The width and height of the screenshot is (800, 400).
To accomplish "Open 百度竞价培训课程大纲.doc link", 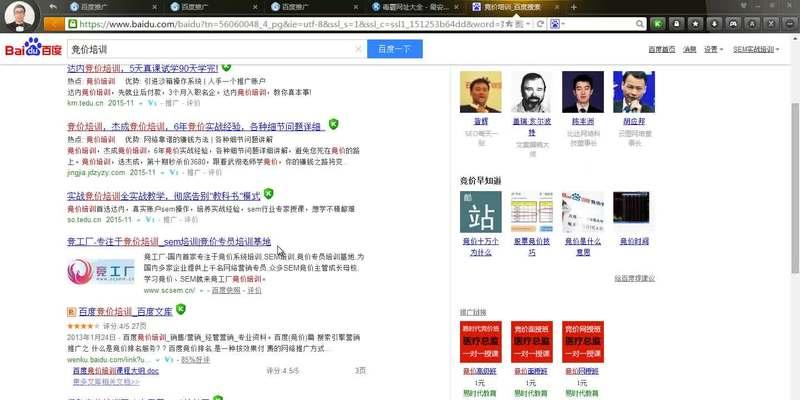I will coord(116,371).
